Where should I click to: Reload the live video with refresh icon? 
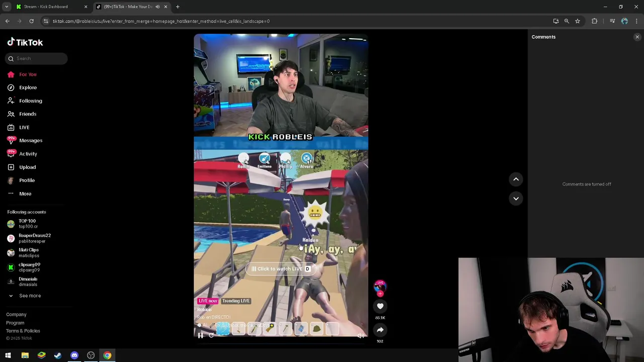pos(211,335)
